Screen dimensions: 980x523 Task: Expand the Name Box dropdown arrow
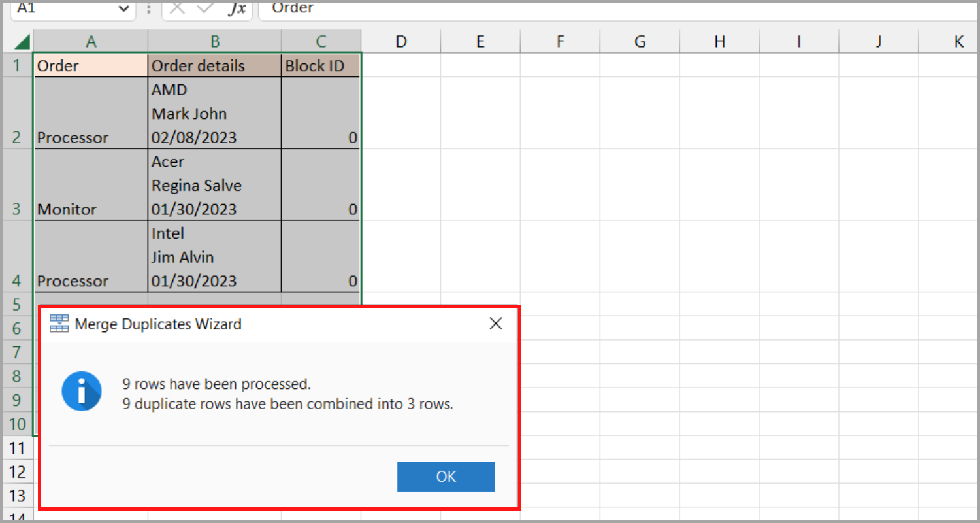[x=123, y=8]
